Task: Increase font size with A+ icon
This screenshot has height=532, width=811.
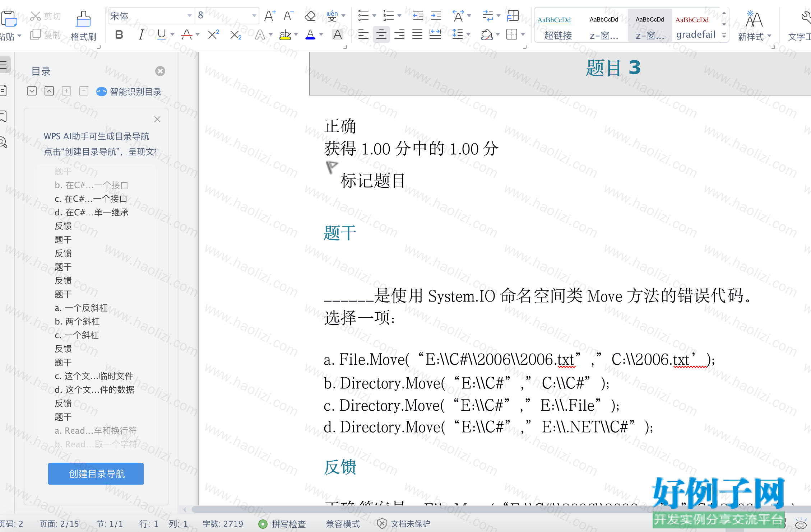Action: (x=270, y=16)
